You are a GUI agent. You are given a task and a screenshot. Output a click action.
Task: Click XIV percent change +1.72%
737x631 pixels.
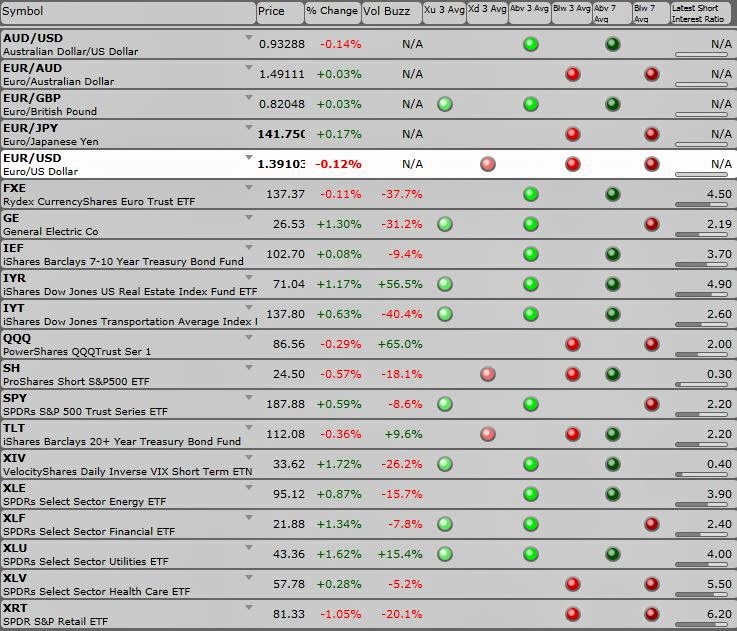[x=339, y=464]
